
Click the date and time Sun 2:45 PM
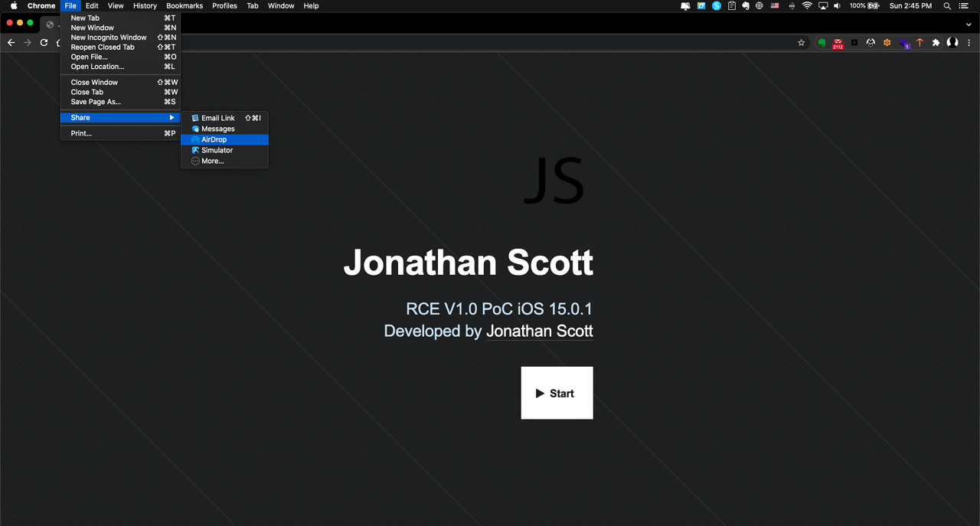click(x=910, y=5)
